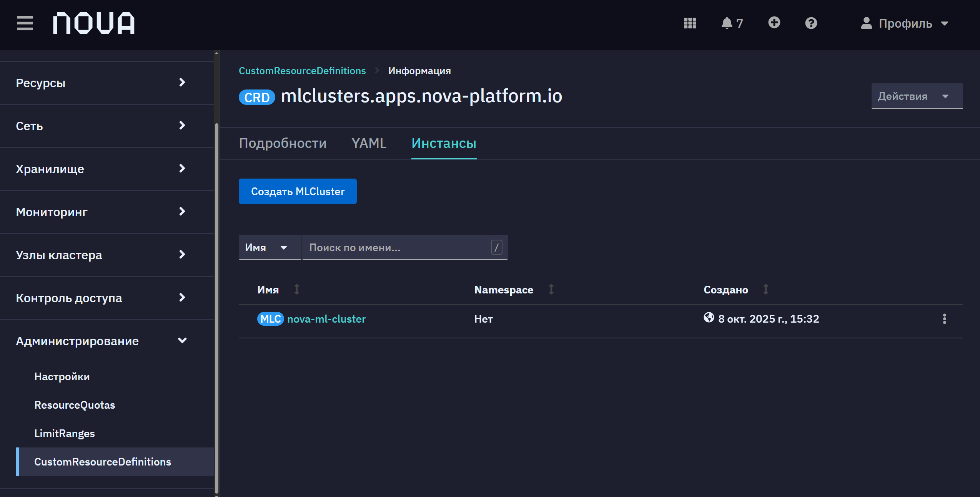Click the CRD badge icon

pos(257,97)
